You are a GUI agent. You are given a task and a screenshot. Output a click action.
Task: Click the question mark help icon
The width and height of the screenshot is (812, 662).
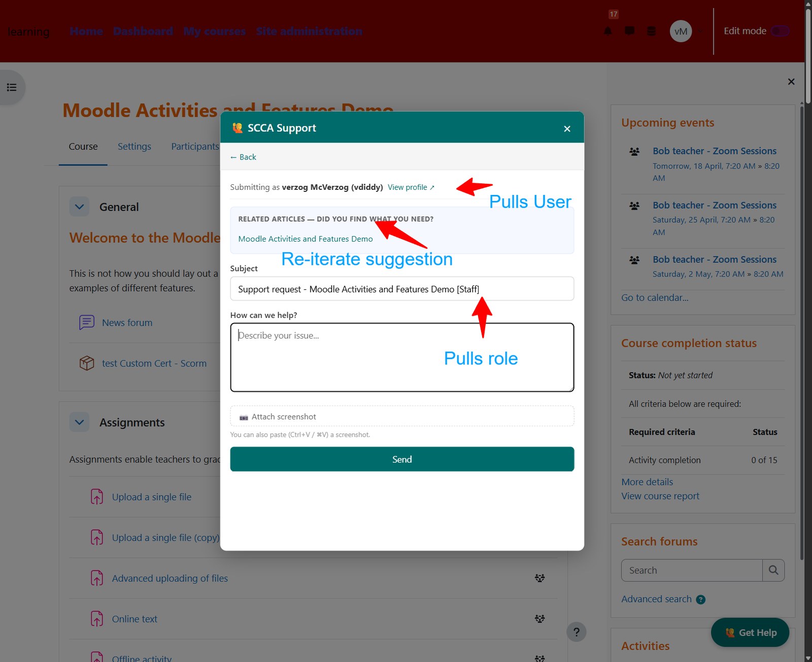point(576,632)
